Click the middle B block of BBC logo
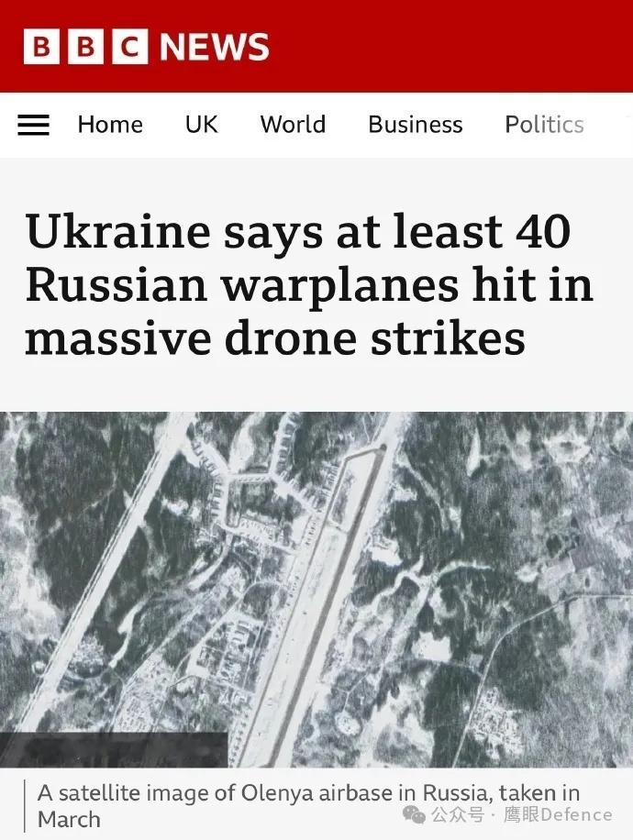This screenshot has height=840, width=633. coord(85,47)
